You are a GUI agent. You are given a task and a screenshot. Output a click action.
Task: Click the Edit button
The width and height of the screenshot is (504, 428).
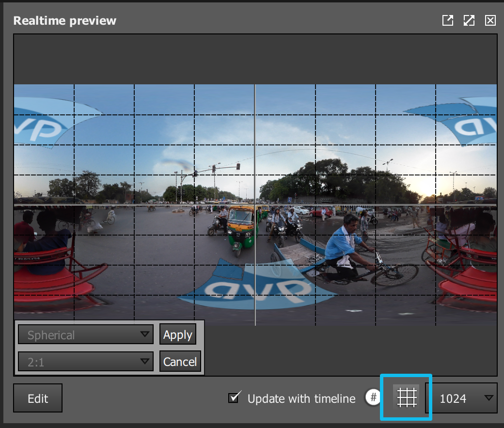[37, 397]
